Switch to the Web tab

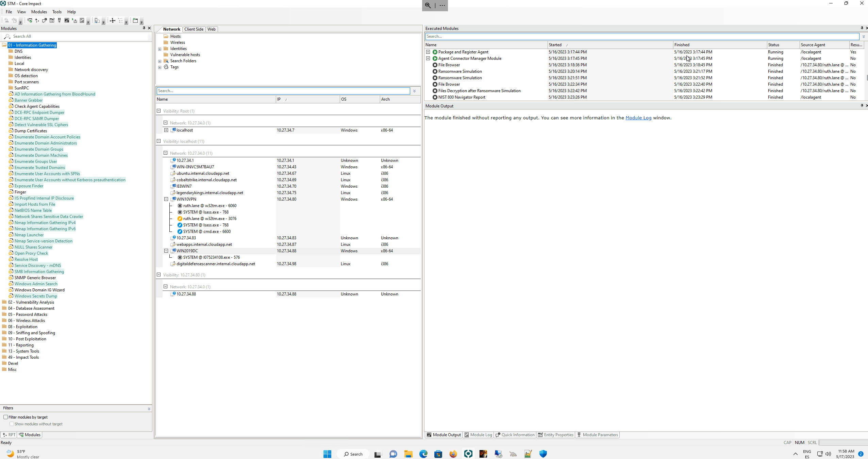tap(212, 29)
